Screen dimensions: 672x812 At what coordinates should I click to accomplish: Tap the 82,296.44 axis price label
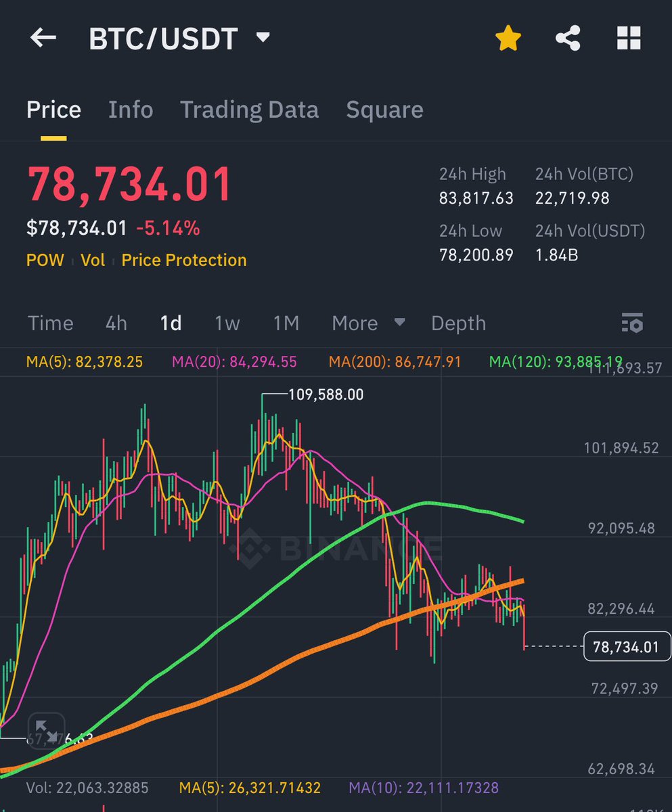click(623, 608)
